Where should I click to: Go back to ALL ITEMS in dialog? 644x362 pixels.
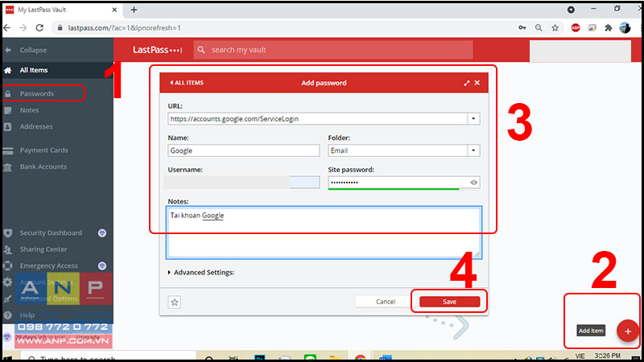[x=187, y=83]
